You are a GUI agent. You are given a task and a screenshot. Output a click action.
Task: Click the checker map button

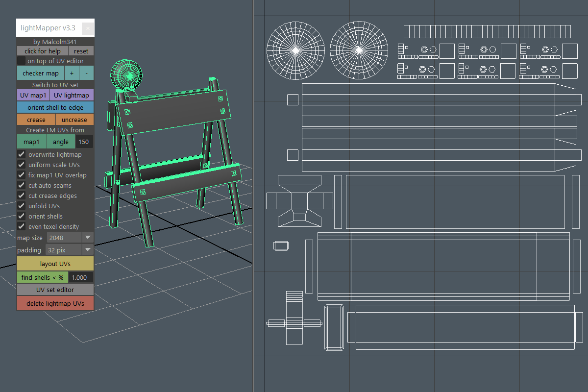point(41,73)
